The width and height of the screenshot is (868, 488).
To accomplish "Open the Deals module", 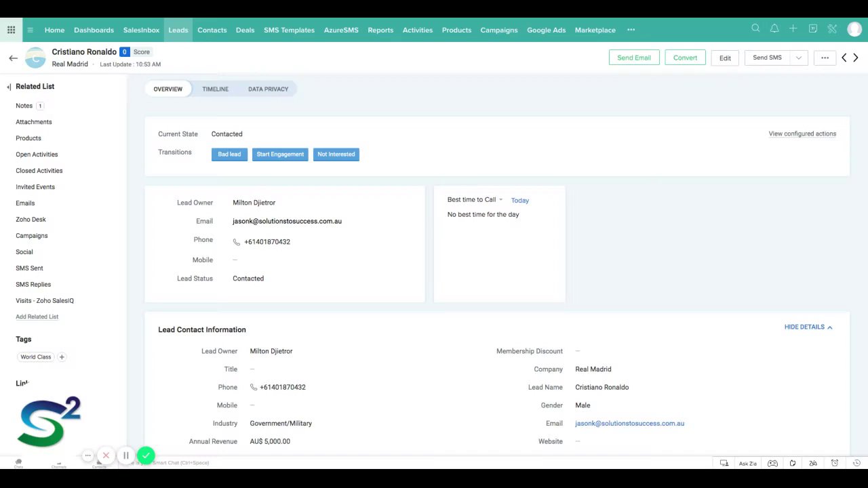I will (x=245, y=30).
